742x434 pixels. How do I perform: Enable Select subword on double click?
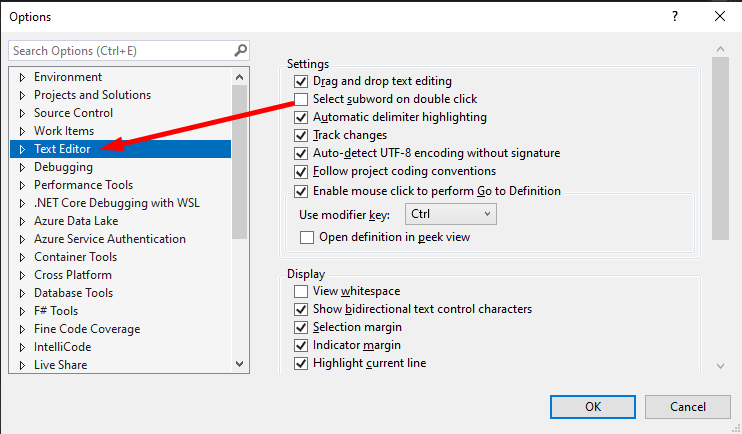pyautogui.click(x=301, y=99)
